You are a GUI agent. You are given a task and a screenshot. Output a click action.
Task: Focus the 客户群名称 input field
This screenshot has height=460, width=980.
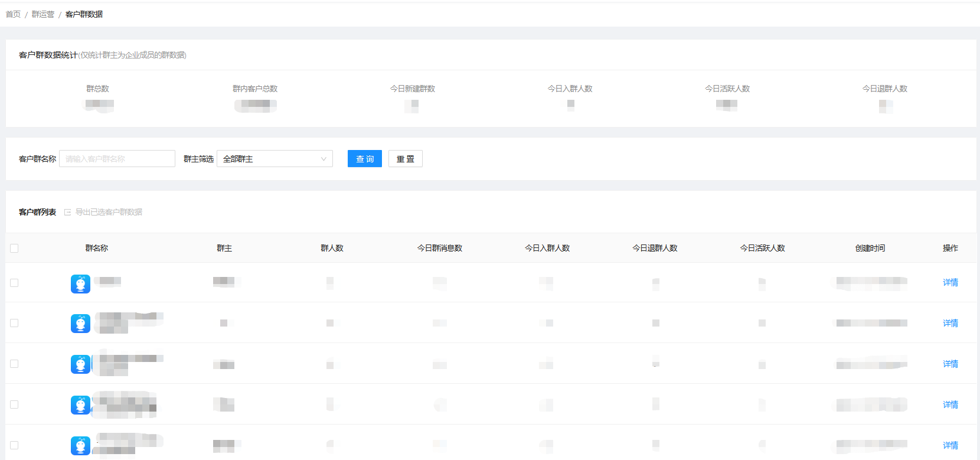(x=117, y=159)
